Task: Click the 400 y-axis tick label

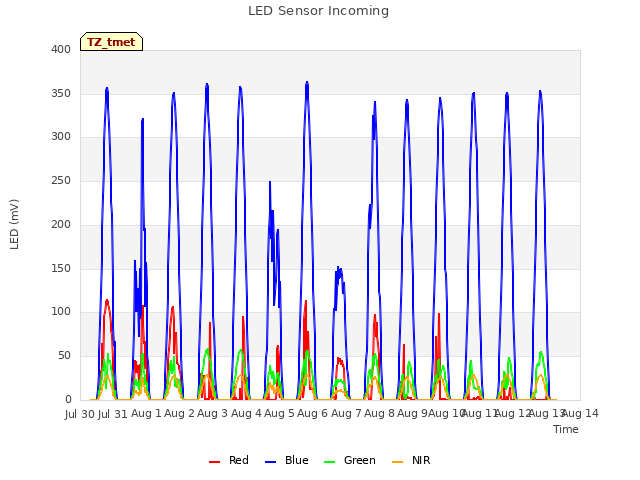Action: (61, 49)
